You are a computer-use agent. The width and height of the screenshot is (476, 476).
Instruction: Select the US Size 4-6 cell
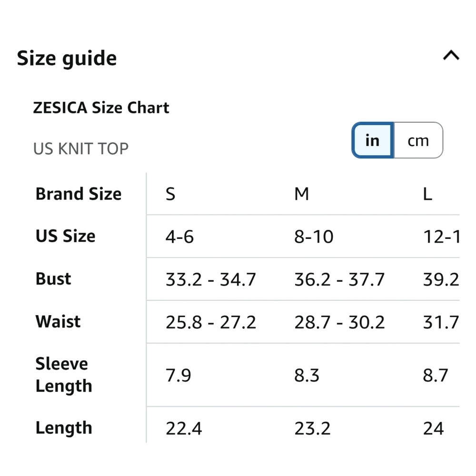pos(179,237)
